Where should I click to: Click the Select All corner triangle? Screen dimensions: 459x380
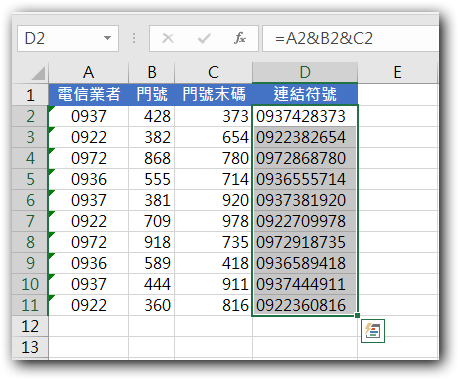[38, 73]
